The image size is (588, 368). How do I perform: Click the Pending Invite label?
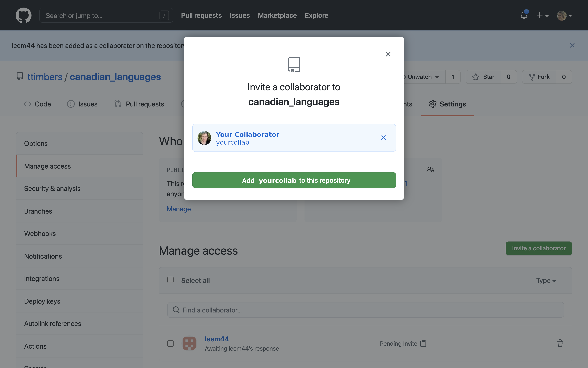tap(399, 343)
